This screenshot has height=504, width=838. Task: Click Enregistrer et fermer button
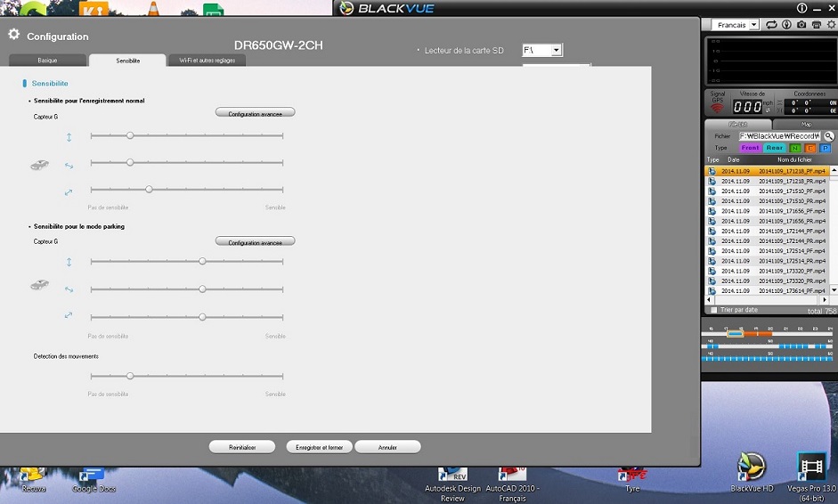319,447
